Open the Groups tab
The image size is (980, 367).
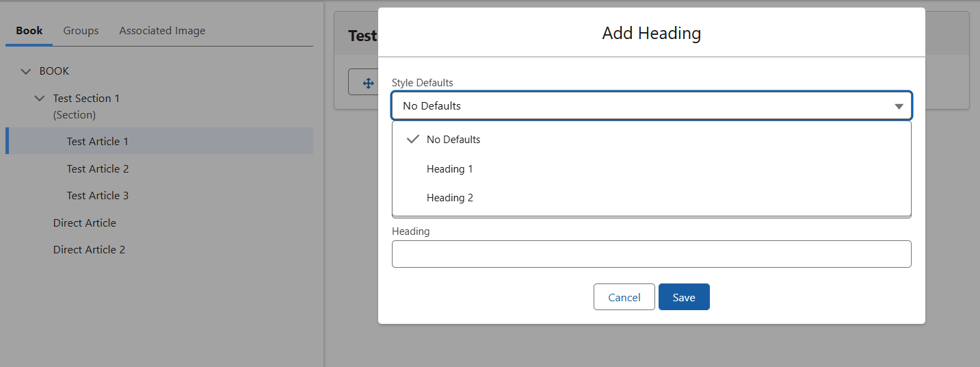81,31
